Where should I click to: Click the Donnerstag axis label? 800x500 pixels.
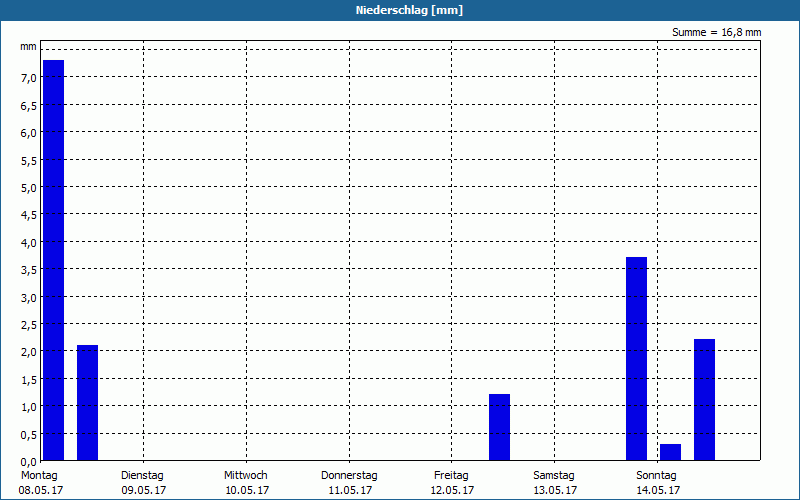349,476
